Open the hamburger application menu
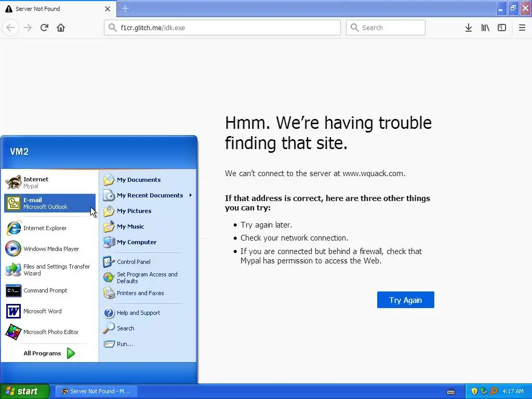Image resolution: width=532 pixels, height=399 pixels. point(522,28)
